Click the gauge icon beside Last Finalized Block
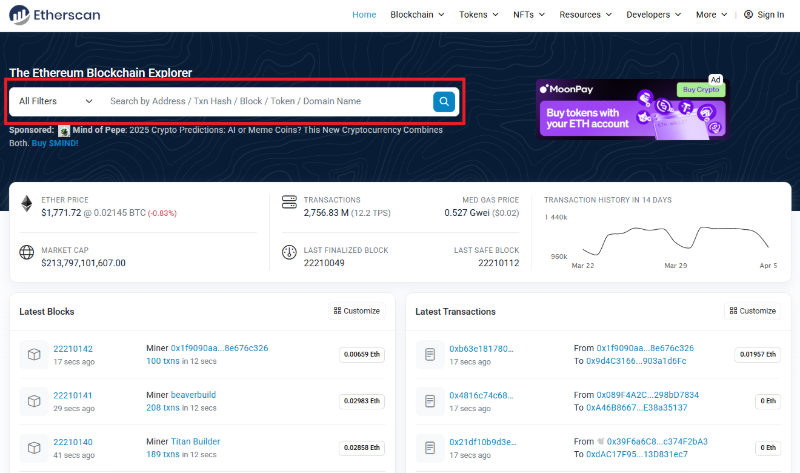 [x=289, y=252]
